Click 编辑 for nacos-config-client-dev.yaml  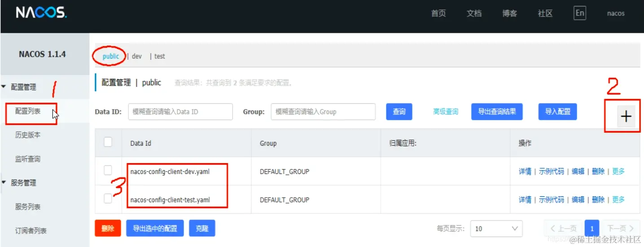point(578,171)
